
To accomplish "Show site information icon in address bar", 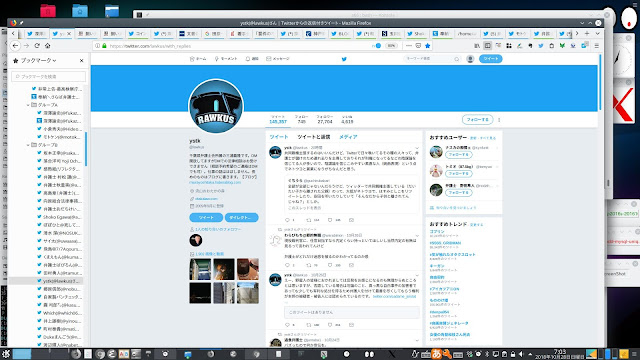I will [x=97, y=46].
